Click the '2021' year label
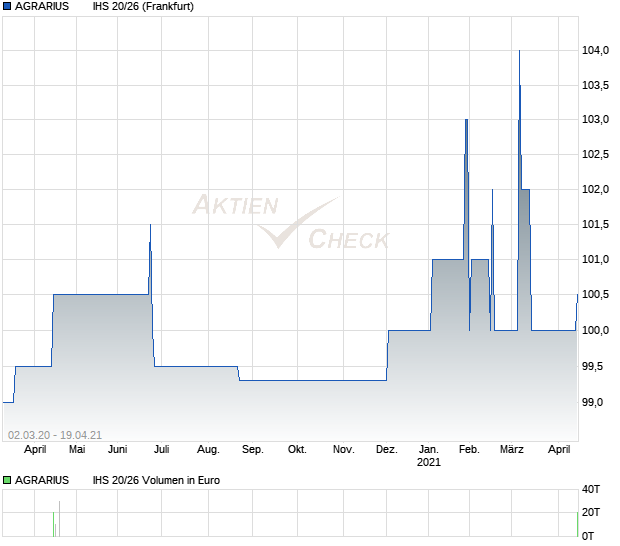Viewport: 620px width, 546px height. (x=429, y=462)
